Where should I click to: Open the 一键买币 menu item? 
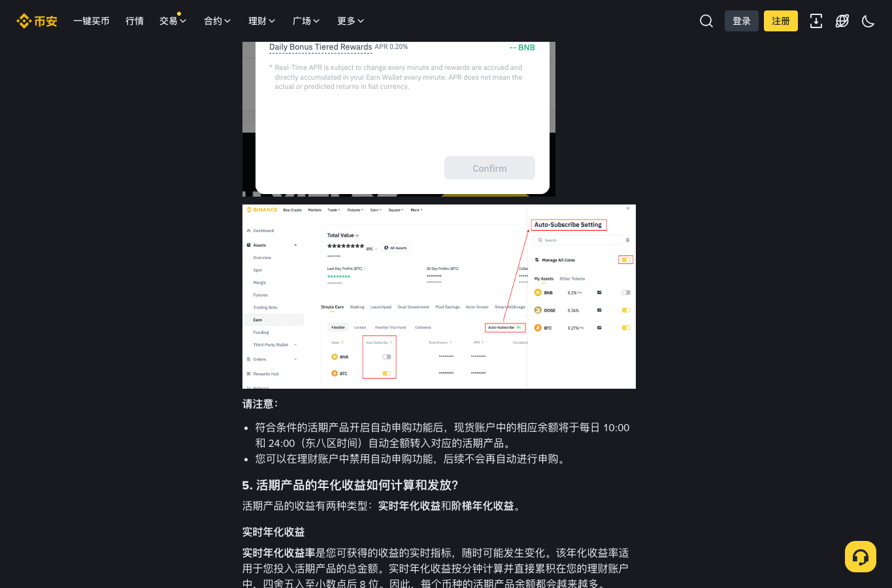pos(91,21)
